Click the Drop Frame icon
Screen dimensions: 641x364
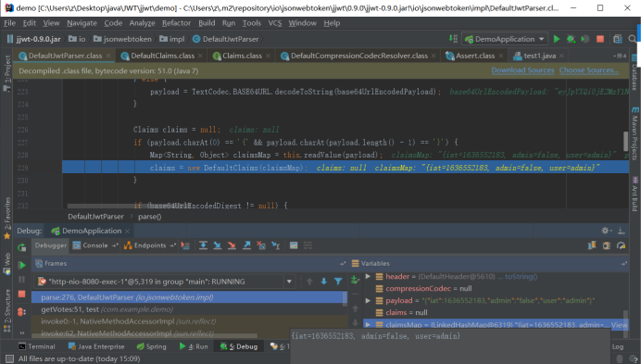(261, 245)
